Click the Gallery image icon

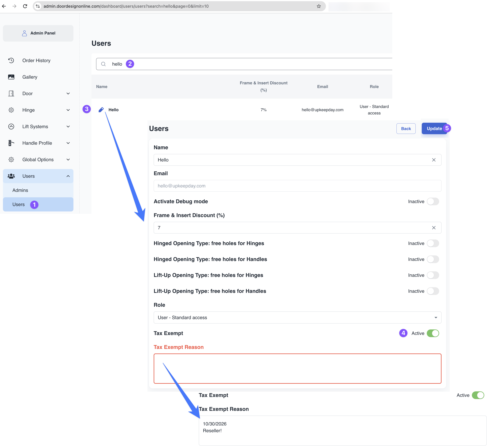(x=11, y=77)
